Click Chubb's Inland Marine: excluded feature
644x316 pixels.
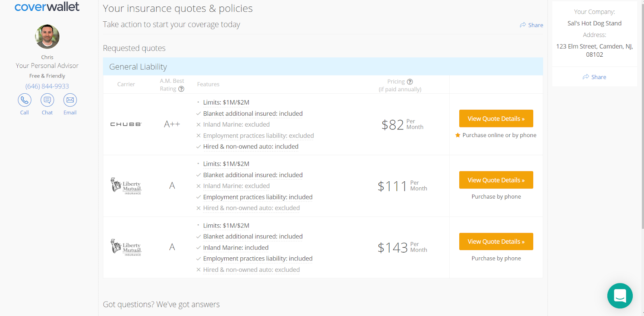click(x=236, y=125)
